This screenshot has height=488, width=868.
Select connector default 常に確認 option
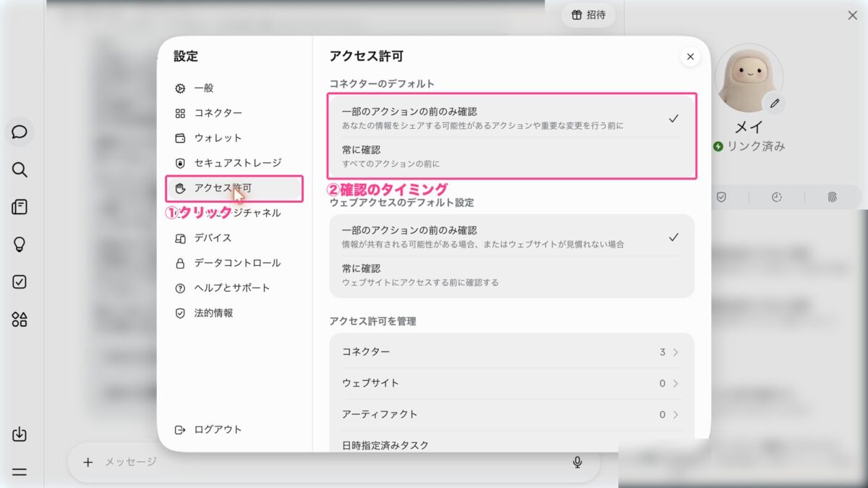coord(511,156)
